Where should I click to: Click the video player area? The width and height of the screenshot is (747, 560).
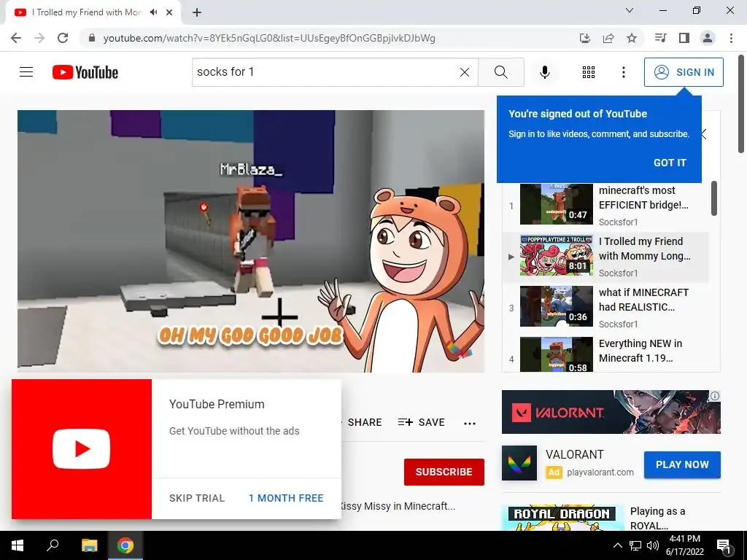(251, 241)
